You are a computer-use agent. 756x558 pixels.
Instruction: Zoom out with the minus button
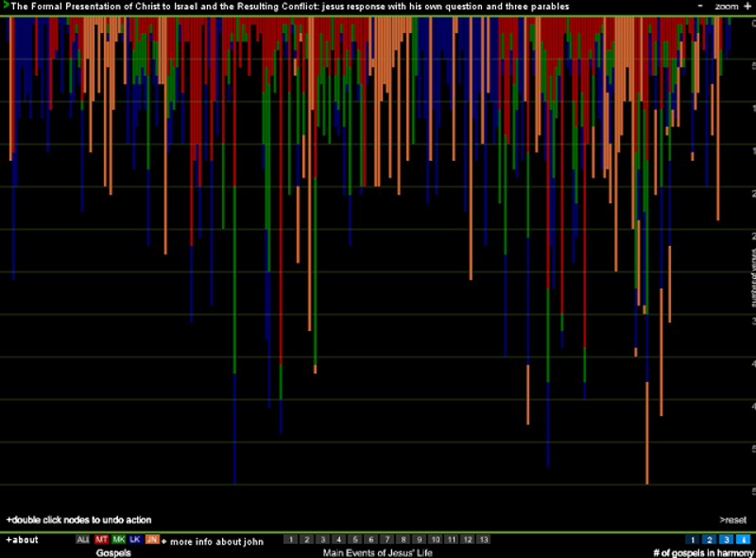(700, 6)
